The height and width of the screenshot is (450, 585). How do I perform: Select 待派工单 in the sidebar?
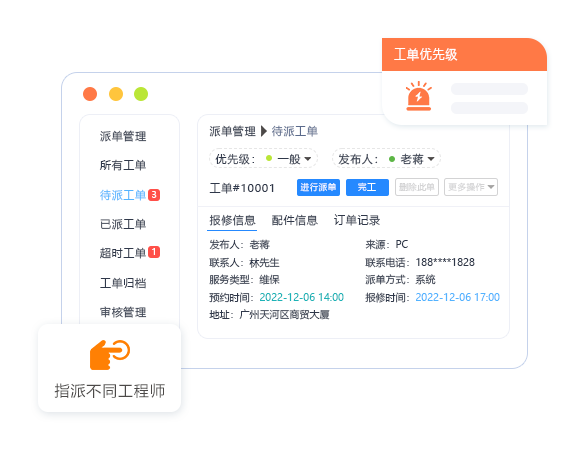(123, 195)
